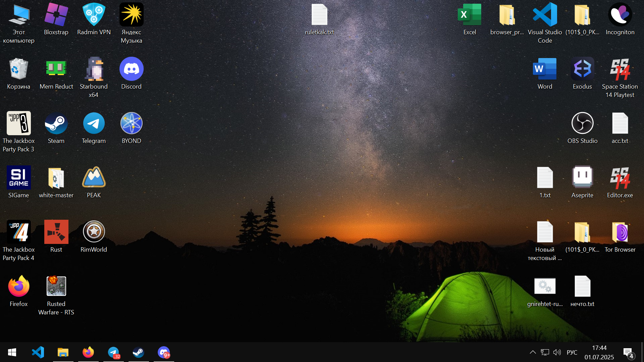The height and width of the screenshot is (362, 644).
Task: Select the Telegram desktop shortcut
Action: (x=94, y=128)
